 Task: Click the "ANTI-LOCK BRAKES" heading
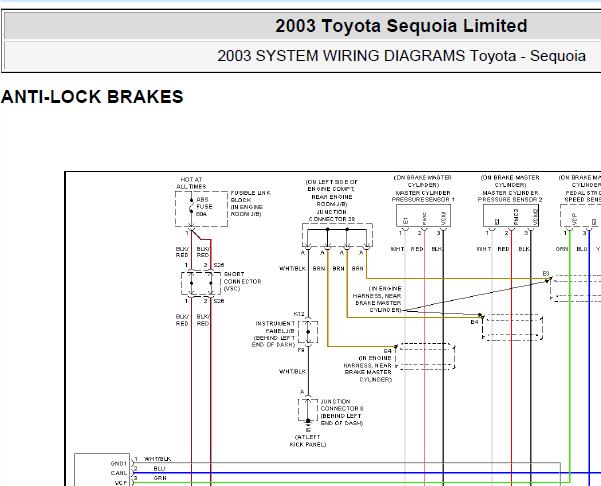92,97
